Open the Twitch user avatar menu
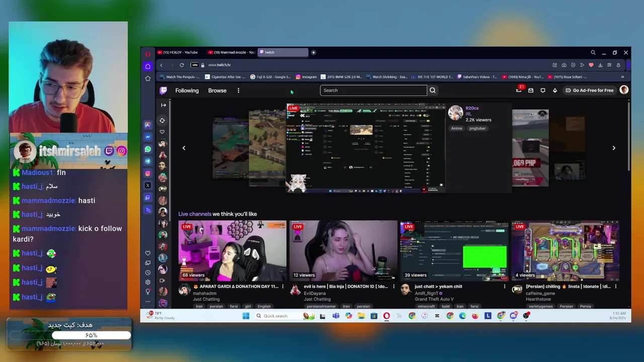This screenshot has height=362, width=644. pos(624,90)
